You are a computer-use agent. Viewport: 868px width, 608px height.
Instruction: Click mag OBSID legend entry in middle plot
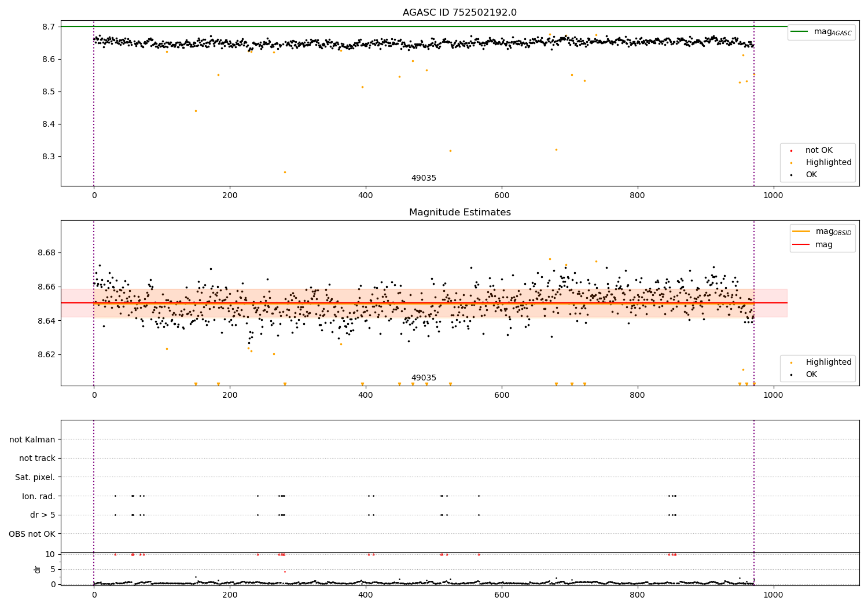click(822, 232)
